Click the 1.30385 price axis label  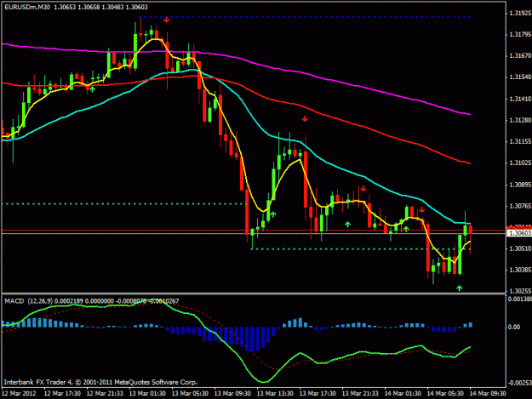520,270
